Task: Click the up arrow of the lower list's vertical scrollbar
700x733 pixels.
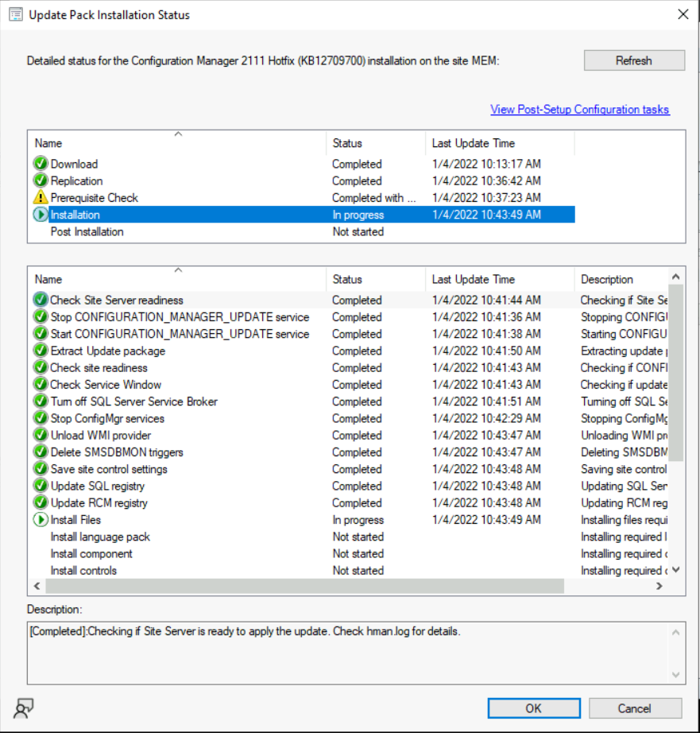Action: coord(675,277)
